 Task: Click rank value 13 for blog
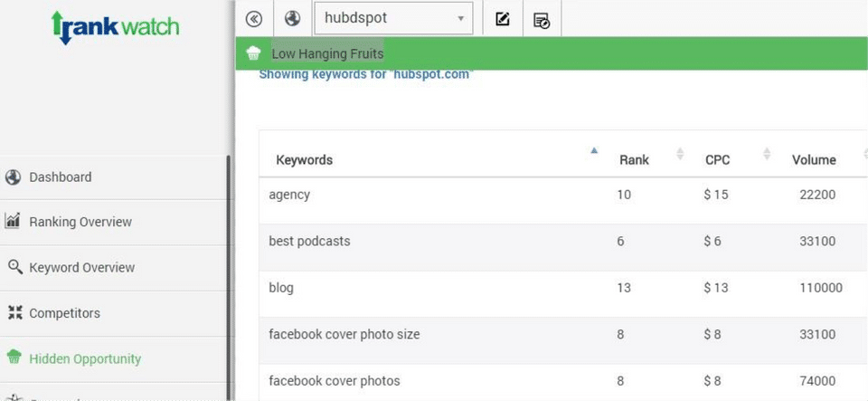pyautogui.click(x=624, y=288)
